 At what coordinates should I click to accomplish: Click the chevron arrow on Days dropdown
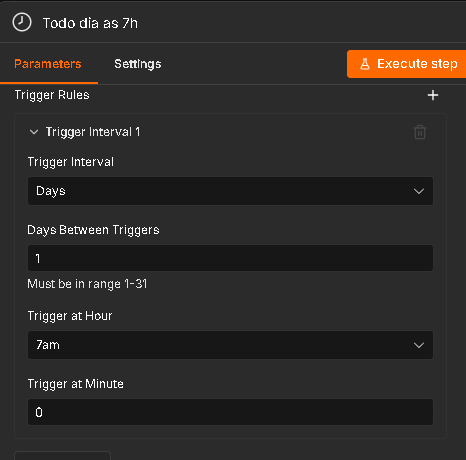[x=419, y=191]
